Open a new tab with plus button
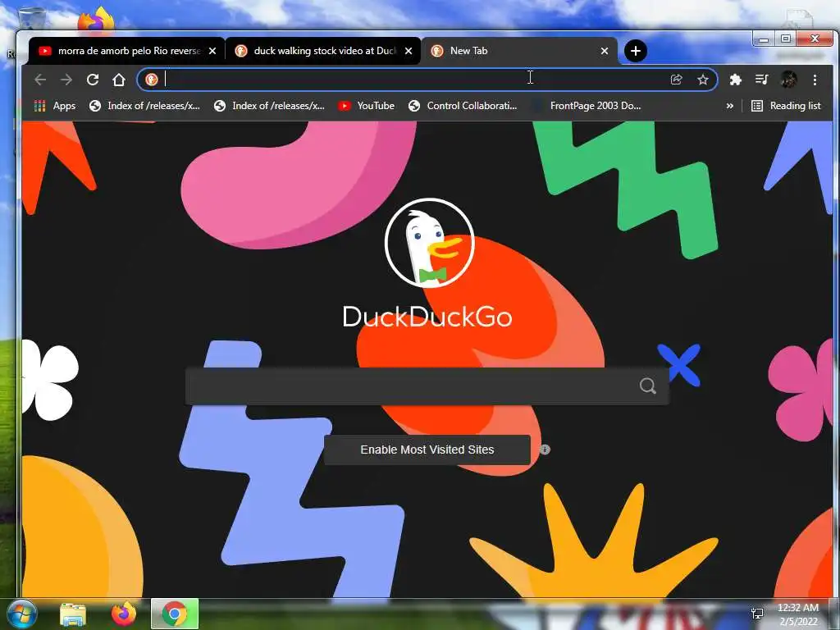840x630 pixels. (636, 51)
